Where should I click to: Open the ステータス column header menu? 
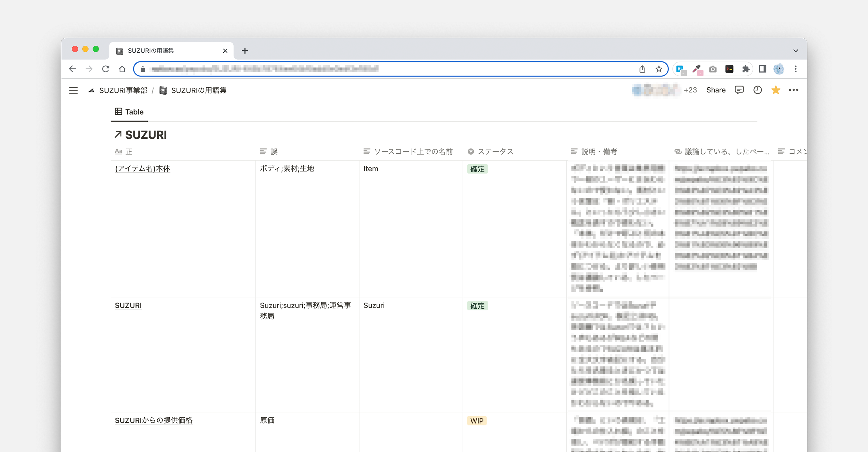[491, 152]
